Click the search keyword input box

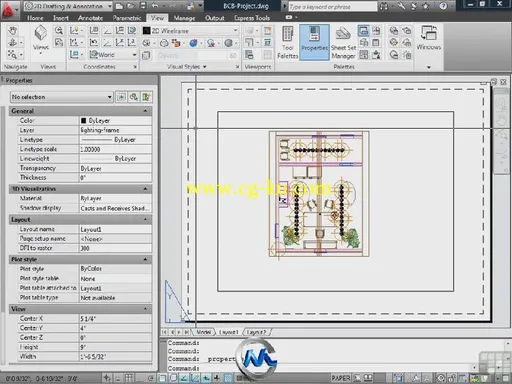pyautogui.click(x=332, y=6)
